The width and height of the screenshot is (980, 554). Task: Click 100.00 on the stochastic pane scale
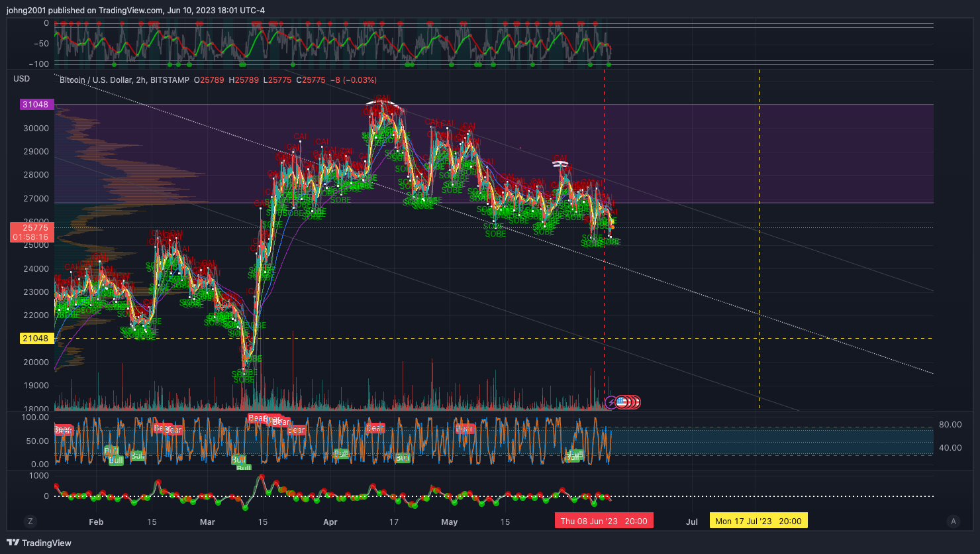[36, 417]
